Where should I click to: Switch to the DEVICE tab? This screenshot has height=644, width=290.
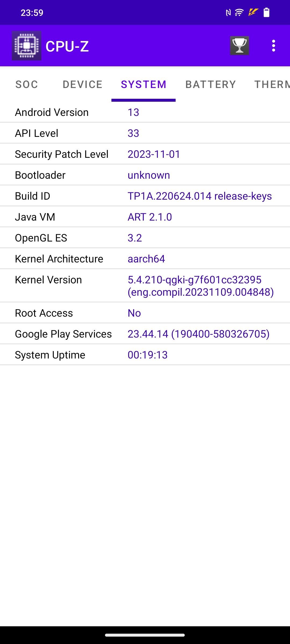click(83, 85)
